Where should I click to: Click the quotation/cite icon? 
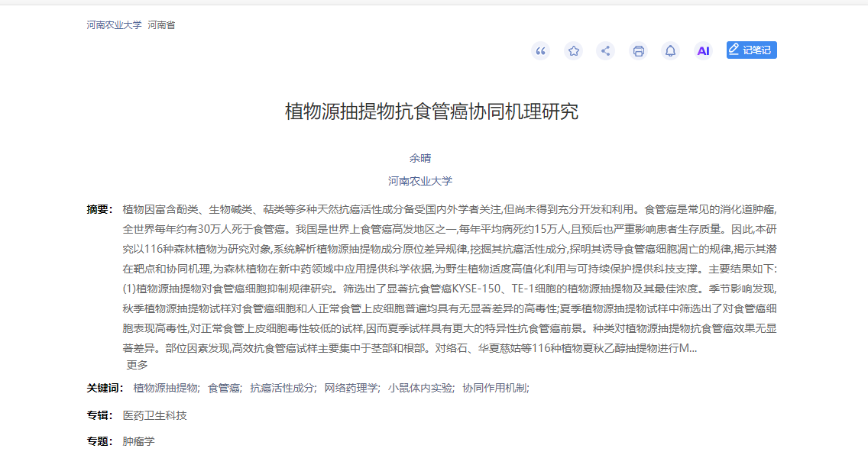[x=542, y=50]
